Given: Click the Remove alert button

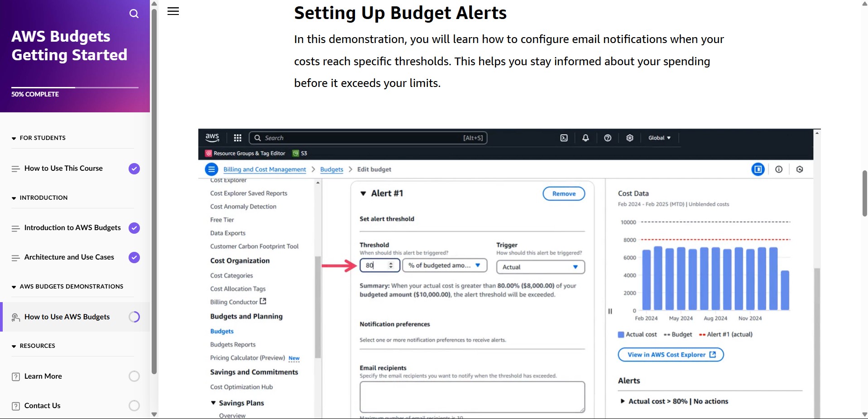Looking at the screenshot, I should point(564,193).
